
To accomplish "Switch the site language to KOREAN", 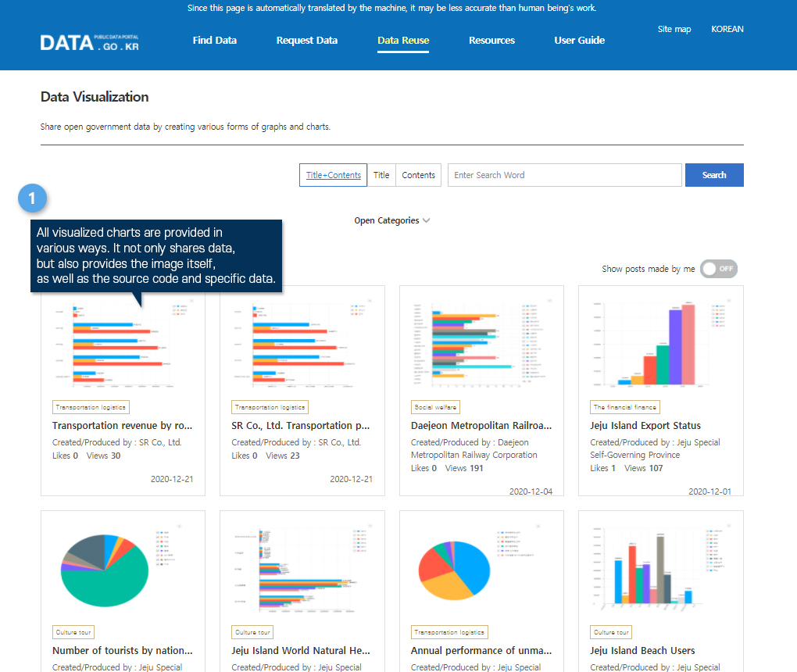I will tap(727, 30).
